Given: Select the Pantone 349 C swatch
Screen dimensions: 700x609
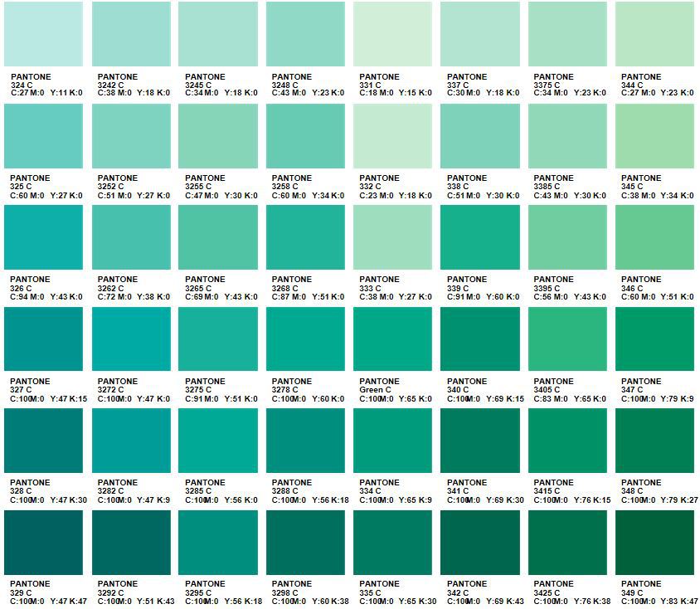Looking at the screenshot, I should pyautogui.click(x=654, y=543).
